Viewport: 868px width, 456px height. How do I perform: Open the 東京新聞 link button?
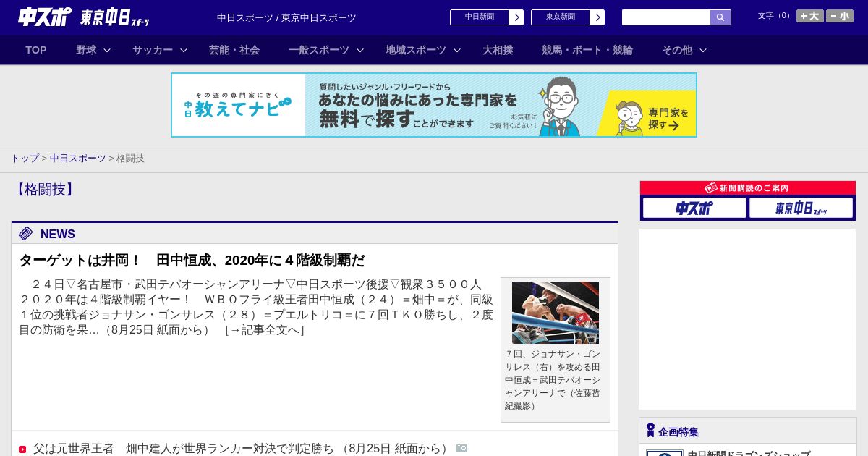561,17
